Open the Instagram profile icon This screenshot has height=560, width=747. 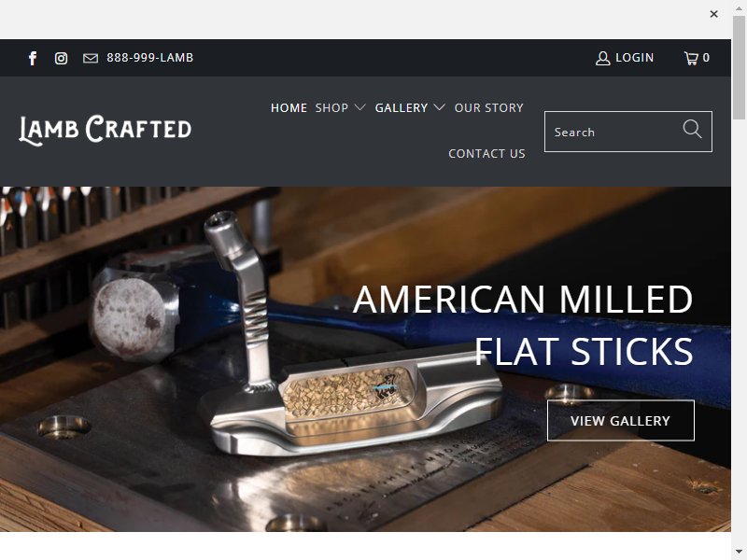pos(61,58)
